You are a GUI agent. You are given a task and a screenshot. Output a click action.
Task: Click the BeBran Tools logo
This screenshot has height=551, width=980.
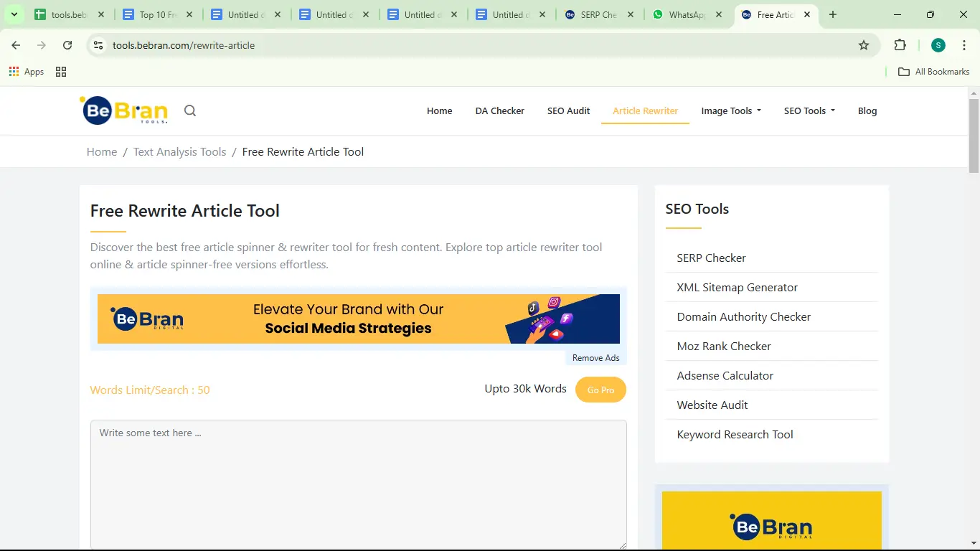click(x=123, y=110)
